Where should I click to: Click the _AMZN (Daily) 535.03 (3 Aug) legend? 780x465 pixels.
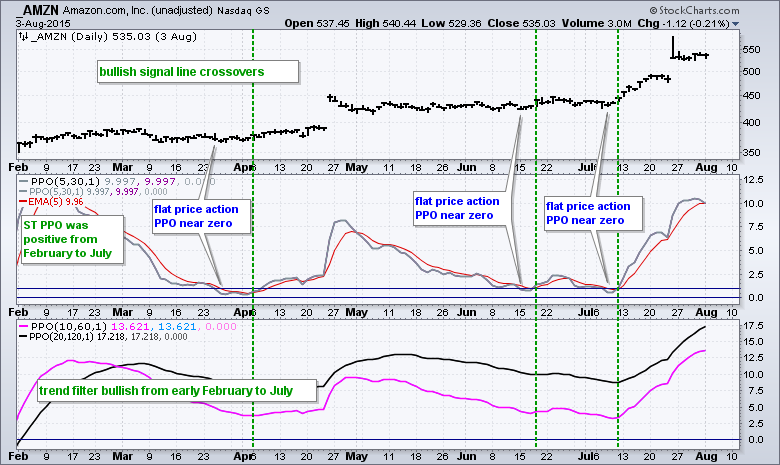(114, 36)
